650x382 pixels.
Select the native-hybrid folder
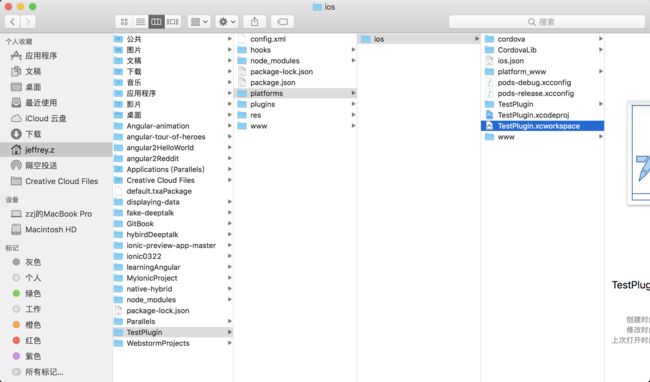pyautogui.click(x=173, y=289)
